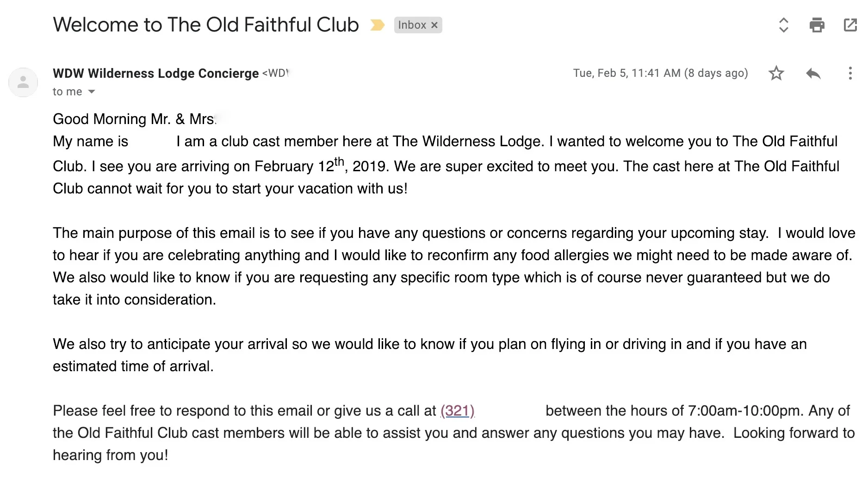Click the "Welcome to The Old Faithful Club" subject
The width and height of the screenshot is (868, 498).
click(x=206, y=25)
